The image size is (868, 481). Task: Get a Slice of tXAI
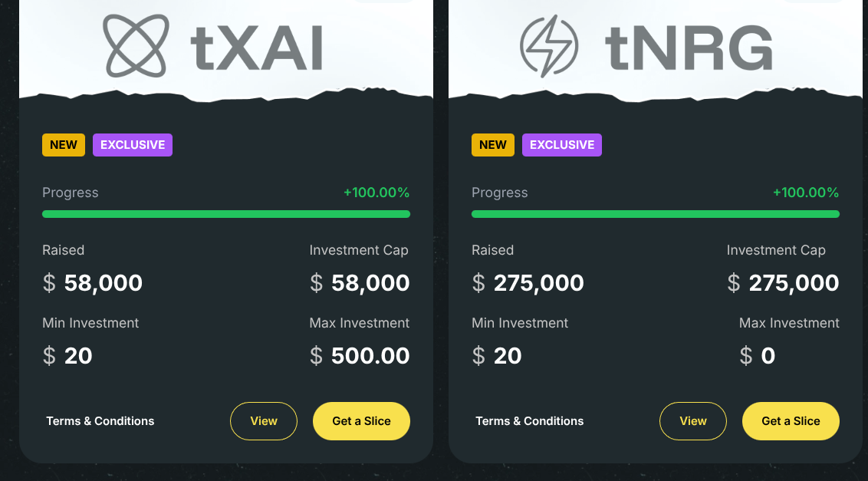[x=361, y=421]
